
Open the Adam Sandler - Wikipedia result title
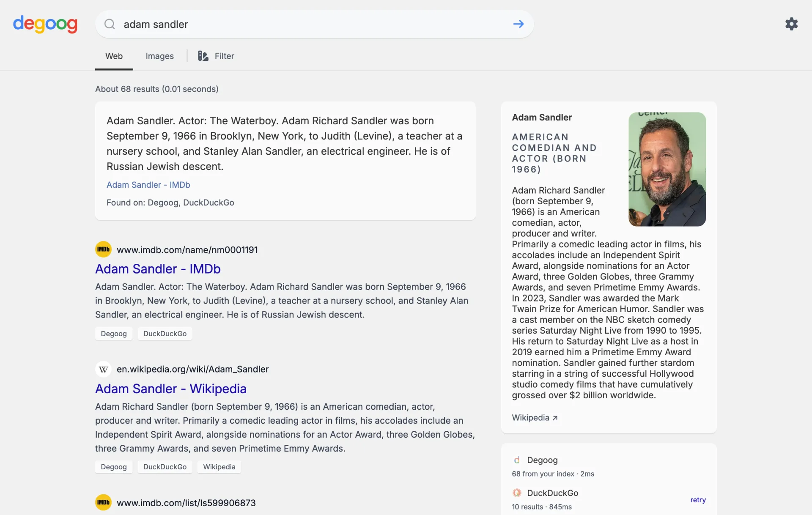(x=171, y=389)
